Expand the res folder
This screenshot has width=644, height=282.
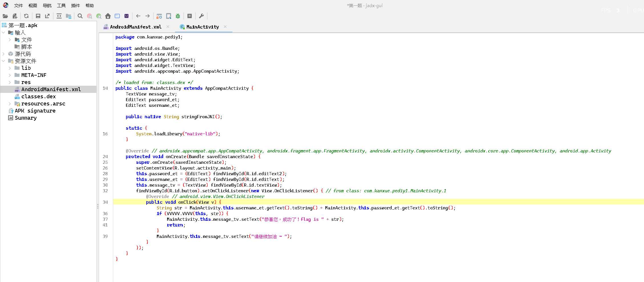click(x=10, y=82)
